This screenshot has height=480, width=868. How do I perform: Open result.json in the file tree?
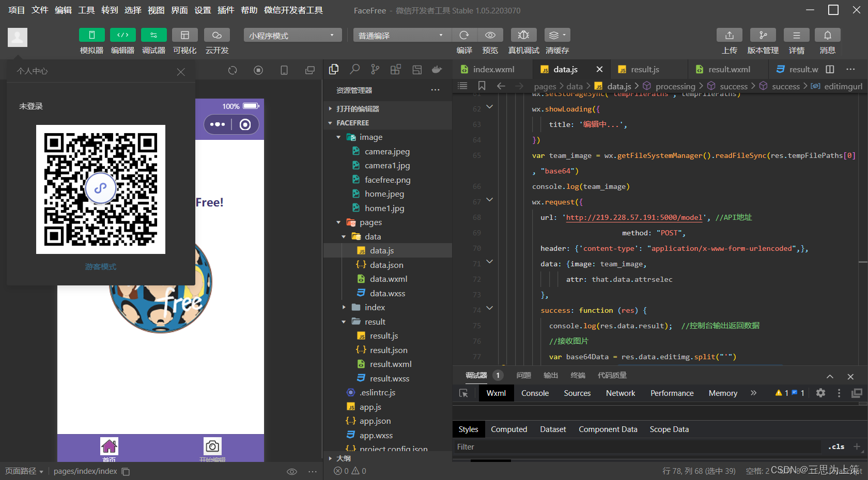(x=388, y=350)
